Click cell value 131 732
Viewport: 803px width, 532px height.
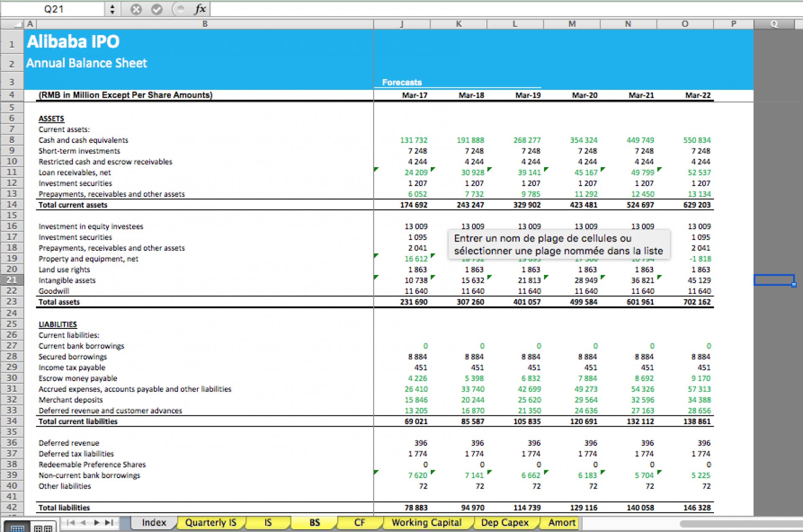(414, 140)
